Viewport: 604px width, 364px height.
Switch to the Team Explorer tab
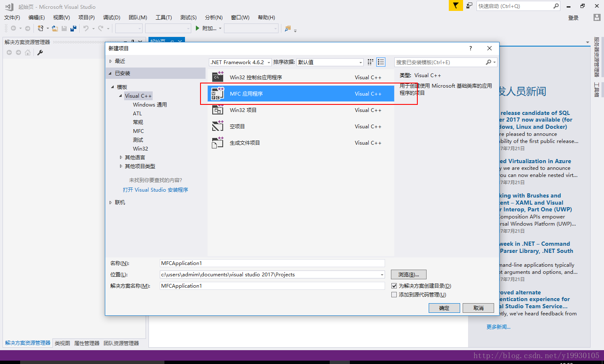point(121,343)
